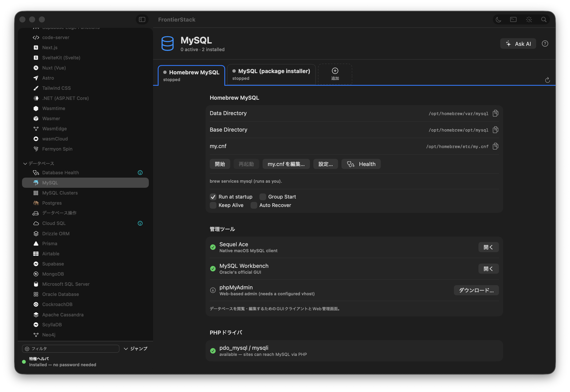This screenshot has height=392, width=570.
Task: Select the Homebrew MySQL tab
Action: [x=191, y=75]
